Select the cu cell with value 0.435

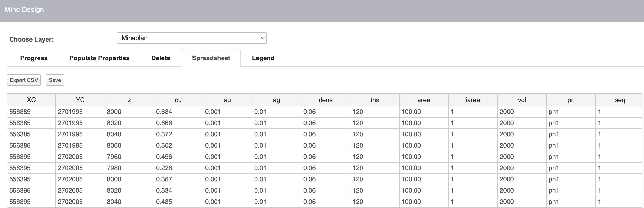point(178,202)
